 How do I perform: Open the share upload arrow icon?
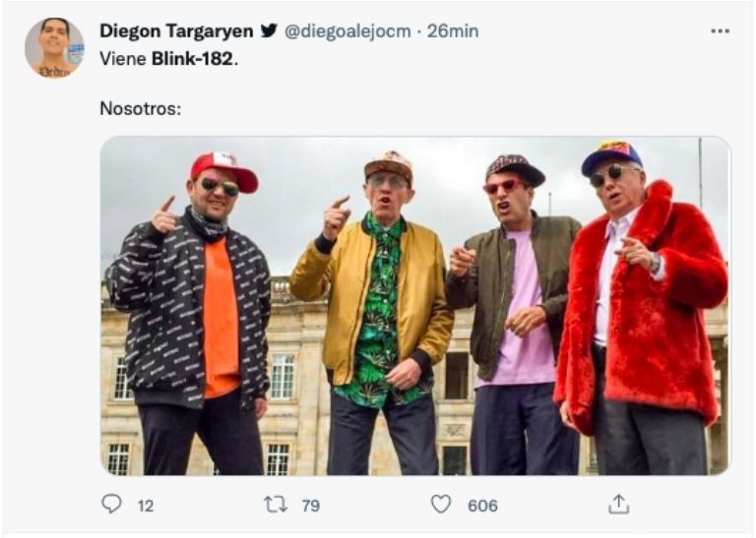click(618, 505)
